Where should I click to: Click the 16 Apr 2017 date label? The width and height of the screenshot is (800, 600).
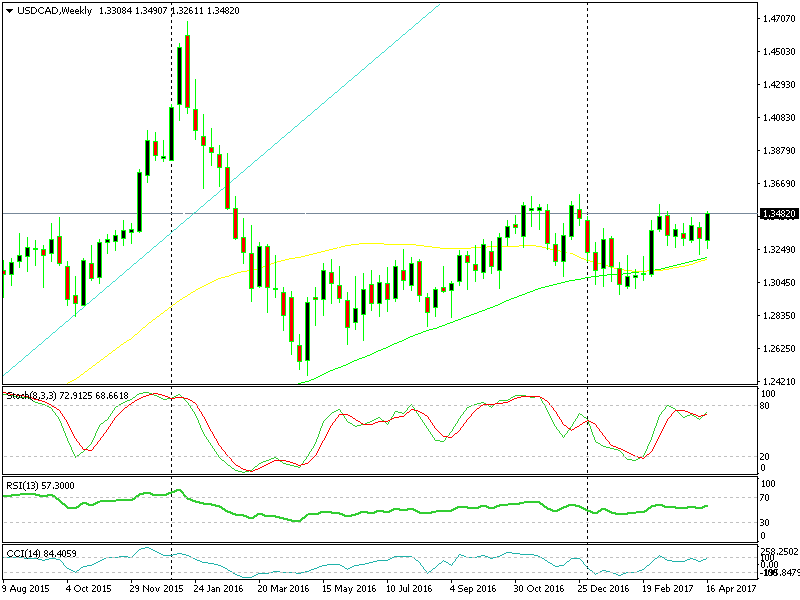pos(731,588)
